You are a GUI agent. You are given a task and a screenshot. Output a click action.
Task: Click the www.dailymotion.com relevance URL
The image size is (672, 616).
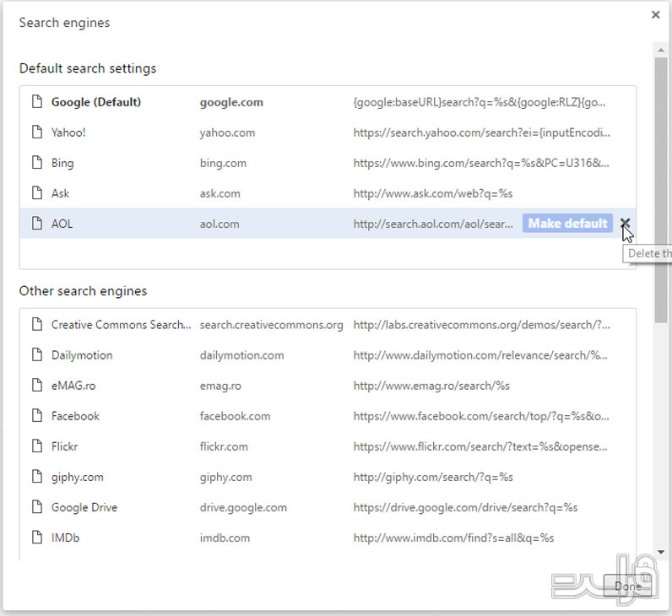point(480,355)
